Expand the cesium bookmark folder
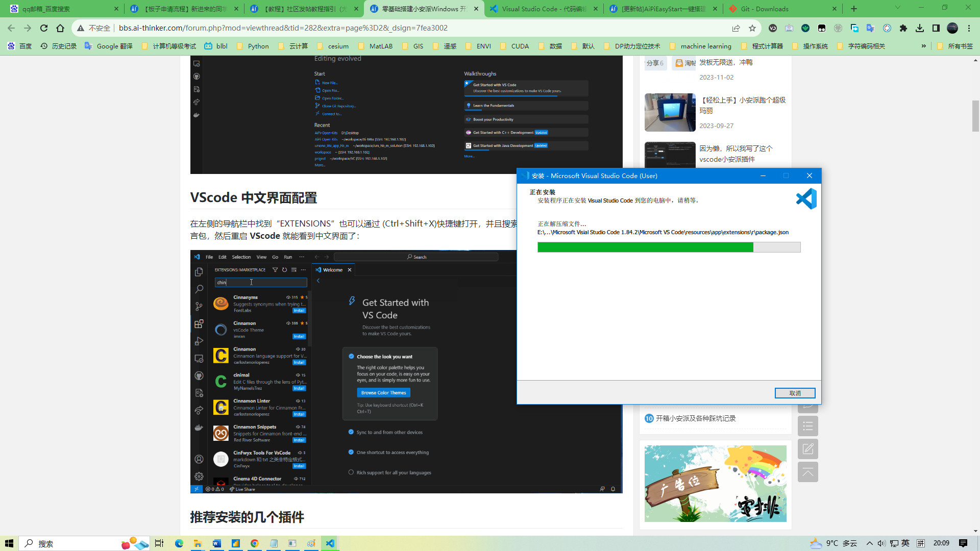Image resolution: width=980 pixels, height=551 pixels. click(333, 46)
